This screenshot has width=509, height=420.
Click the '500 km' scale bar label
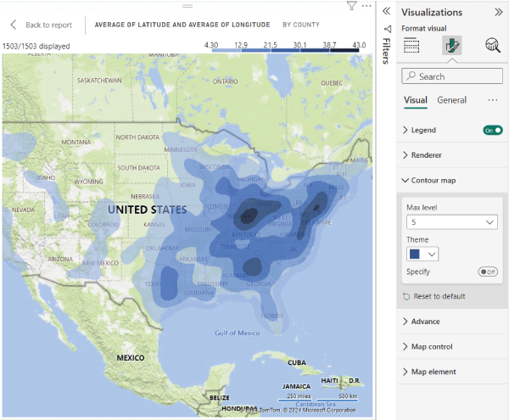coord(348,396)
